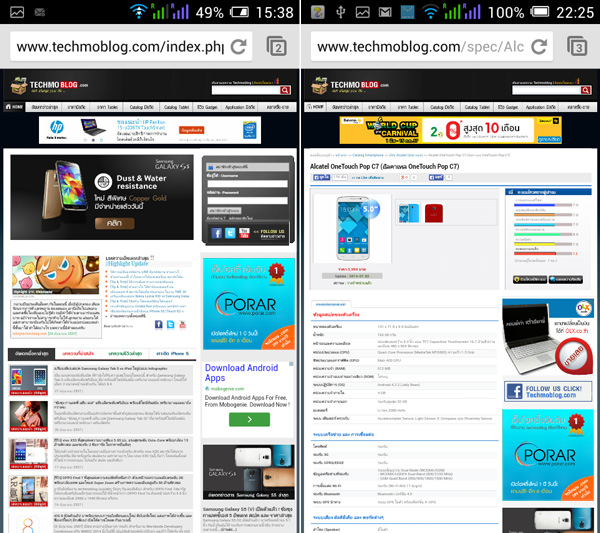Open Application menu item in left browser
600x533 pixels.
tap(240, 107)
